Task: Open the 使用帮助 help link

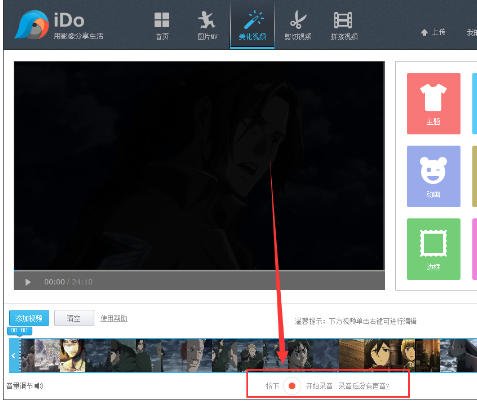Action: click(x=114, y=318)
